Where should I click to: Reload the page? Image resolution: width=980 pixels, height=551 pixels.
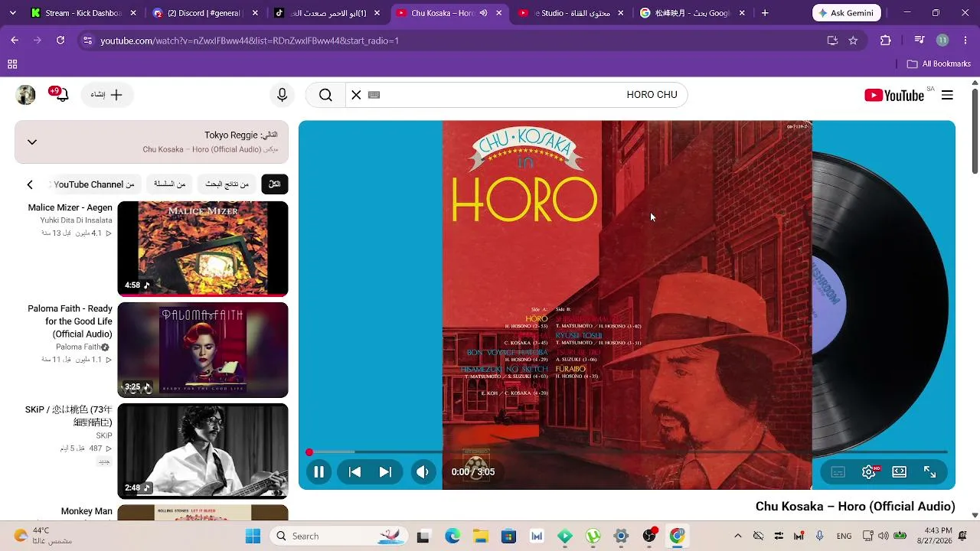pos(60,41)
